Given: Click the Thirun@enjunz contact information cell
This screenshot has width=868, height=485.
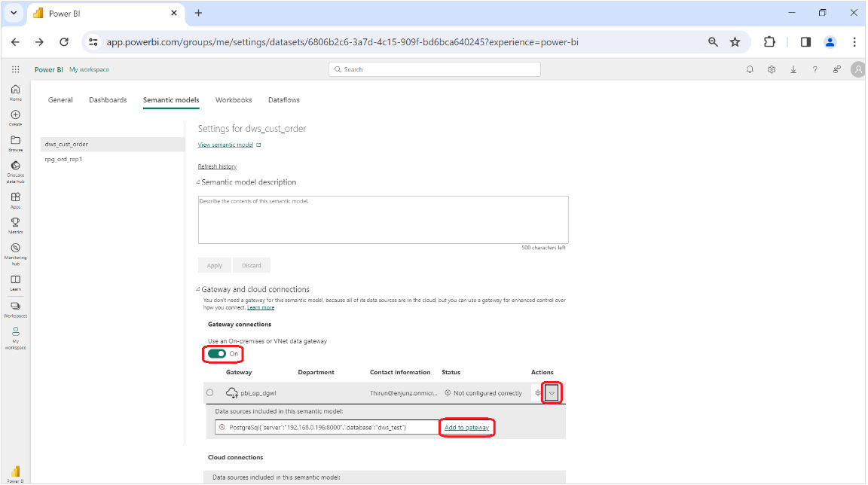Looking at the screenshot, I should pos(404,393).
